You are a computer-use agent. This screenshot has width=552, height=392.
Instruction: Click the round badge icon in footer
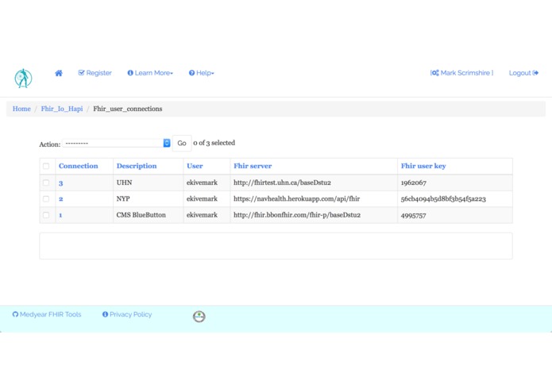click(199, 317)
